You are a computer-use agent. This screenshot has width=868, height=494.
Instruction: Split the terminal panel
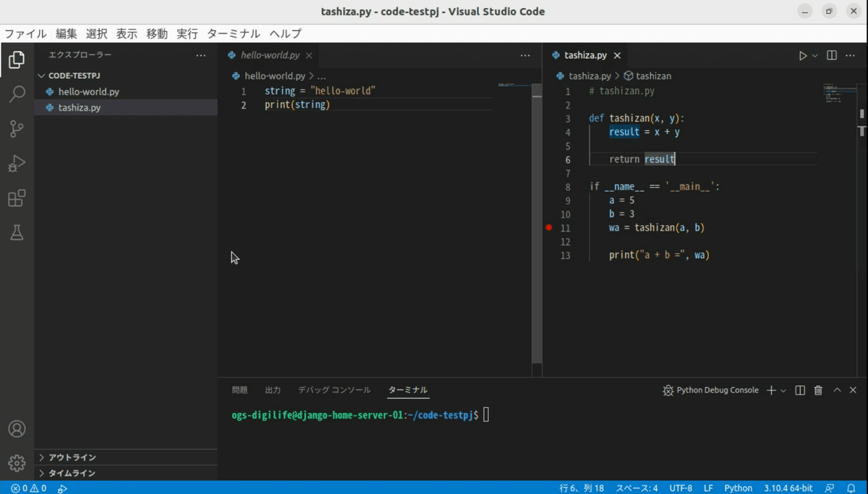(x=800, y=390)
